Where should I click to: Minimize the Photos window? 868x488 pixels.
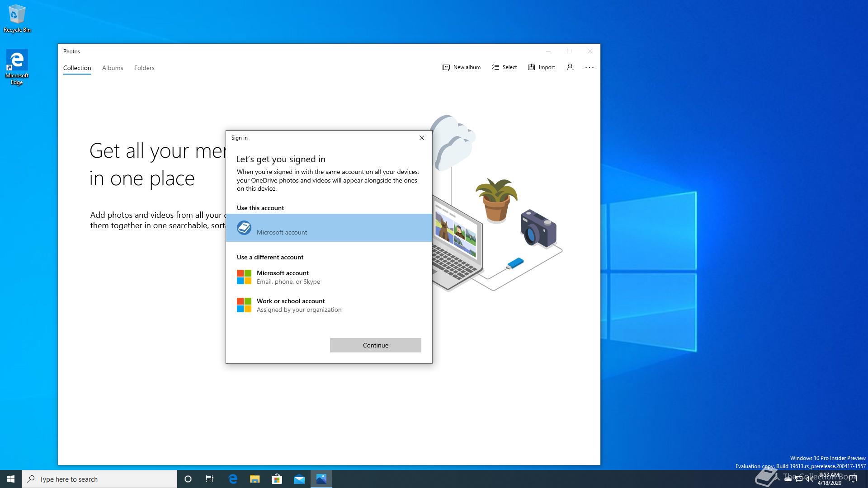(548, 51)
